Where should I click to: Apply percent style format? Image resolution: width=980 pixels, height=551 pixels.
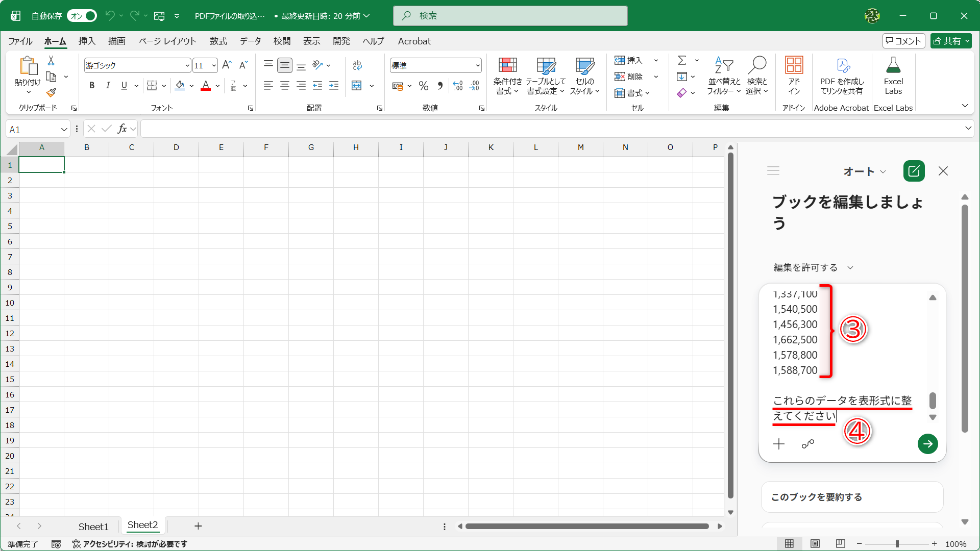pyautogui.click(x=423, y=86)
